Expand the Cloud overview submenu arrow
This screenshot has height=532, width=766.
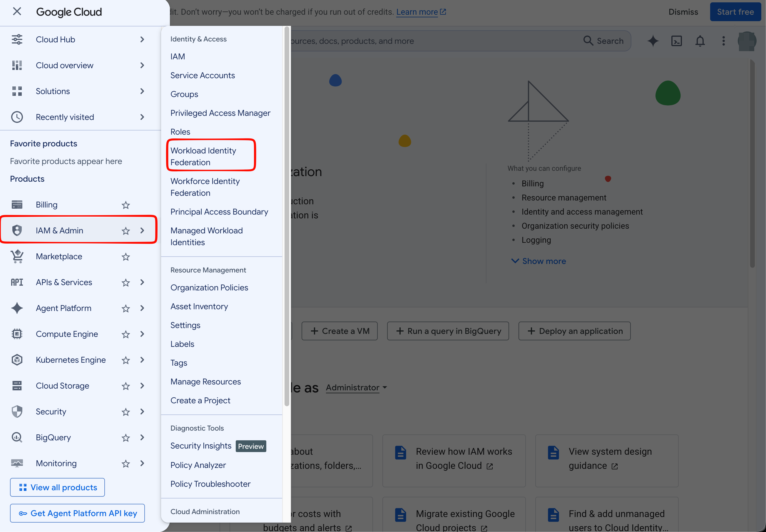pyautogui.click(x=142, y=65)
